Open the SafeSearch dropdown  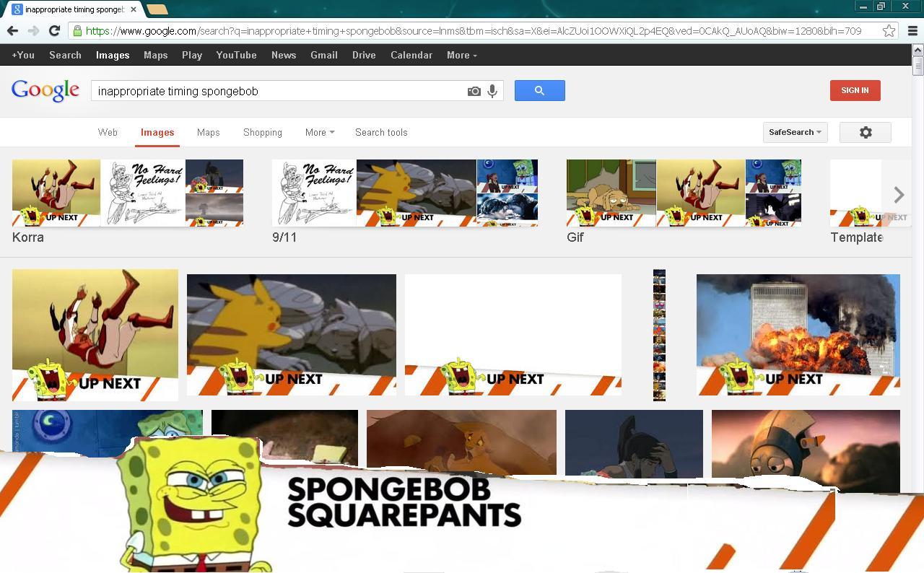tap(795, 132)
